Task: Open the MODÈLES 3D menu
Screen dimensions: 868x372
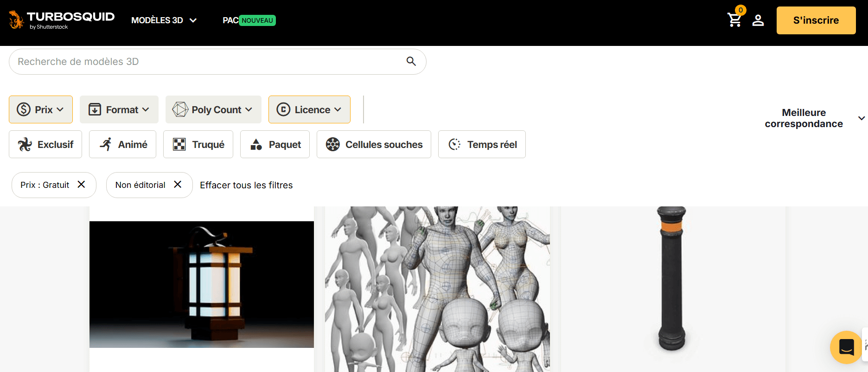Action: (164, 20)
